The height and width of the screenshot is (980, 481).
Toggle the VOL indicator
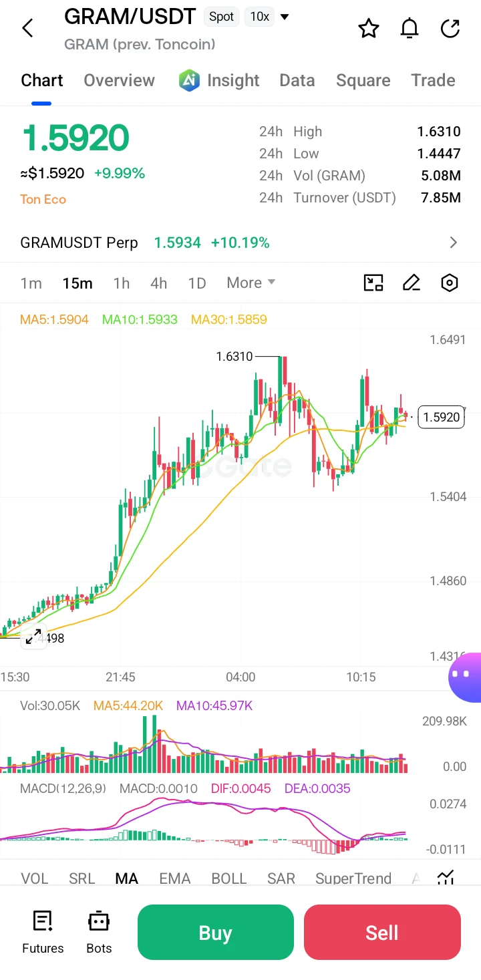click(35, 878)
